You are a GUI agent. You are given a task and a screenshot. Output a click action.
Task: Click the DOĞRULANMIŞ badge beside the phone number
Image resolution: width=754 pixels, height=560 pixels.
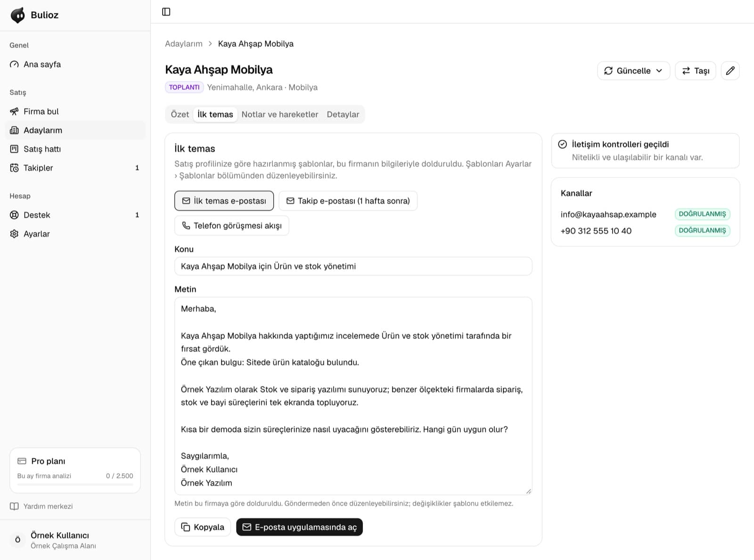click(702, 231)
